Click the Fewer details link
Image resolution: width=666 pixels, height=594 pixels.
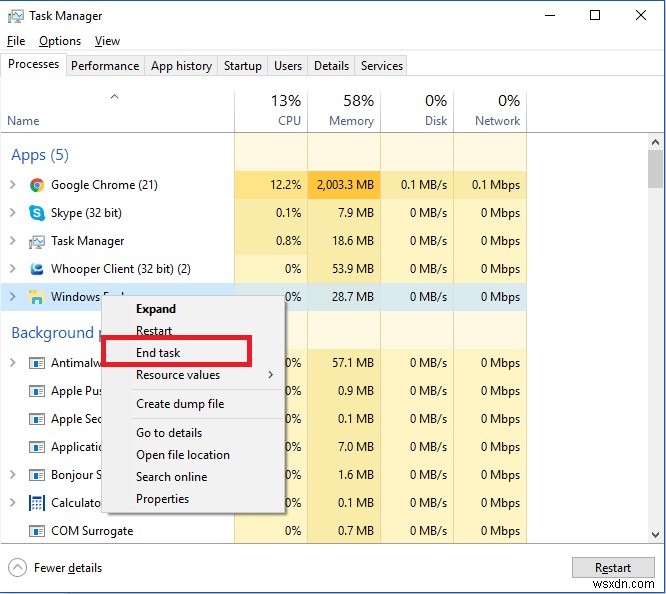[68, 568]
